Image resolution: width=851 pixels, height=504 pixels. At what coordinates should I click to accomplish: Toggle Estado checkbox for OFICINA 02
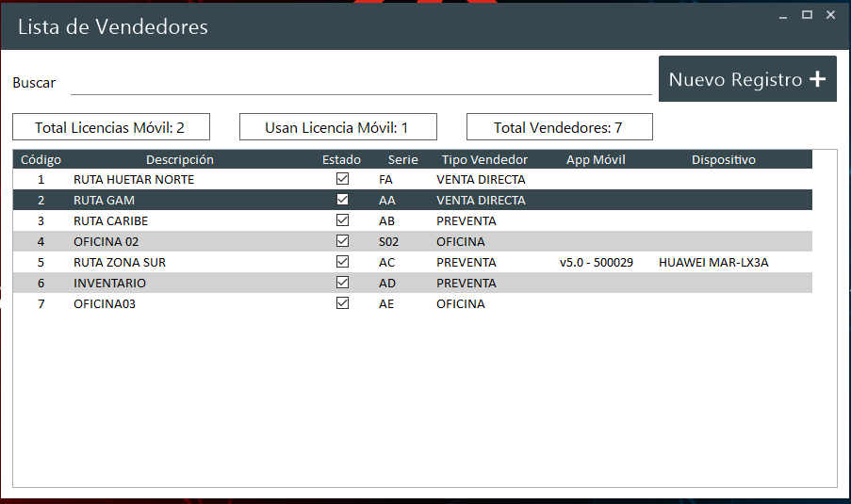342,241
